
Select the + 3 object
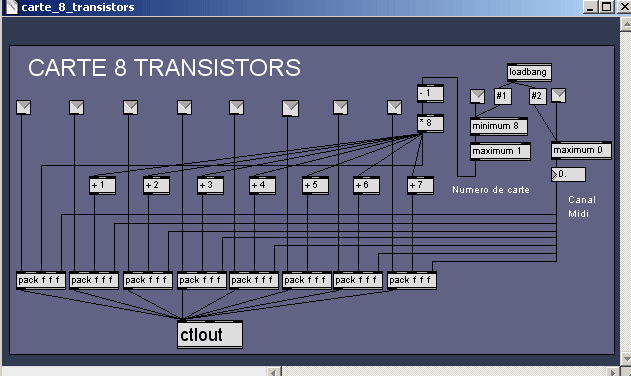(210, 186)
